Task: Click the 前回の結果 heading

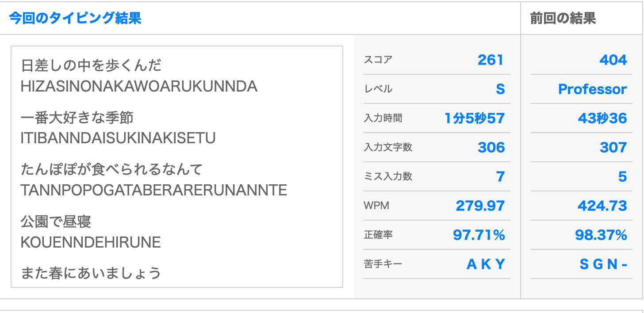Action: coord(563,19)
